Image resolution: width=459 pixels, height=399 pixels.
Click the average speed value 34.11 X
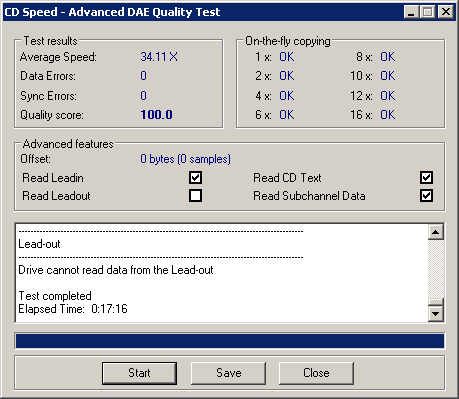[x=159, y=57]
